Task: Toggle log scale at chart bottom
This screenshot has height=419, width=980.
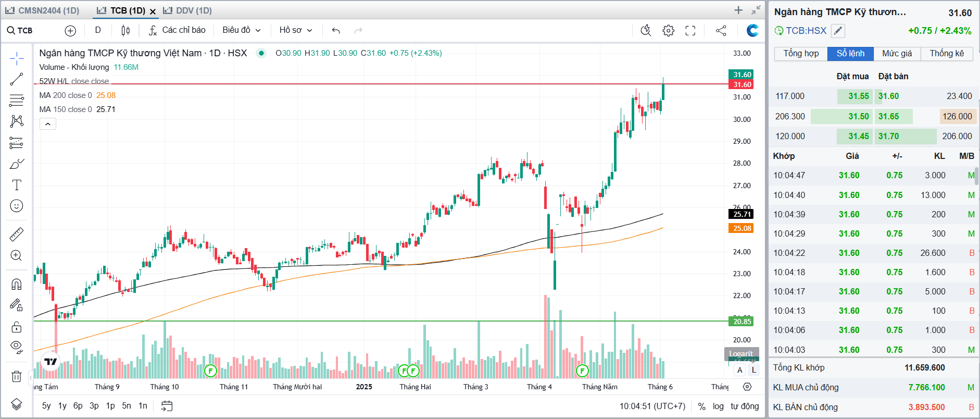Action: pos(718,406)
